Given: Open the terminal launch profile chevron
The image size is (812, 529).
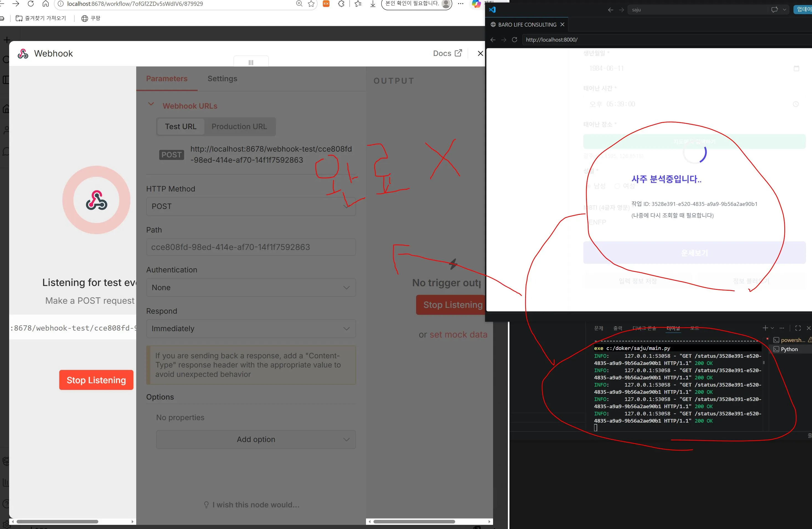Looking at the screenshot, I should click(772, 328).
